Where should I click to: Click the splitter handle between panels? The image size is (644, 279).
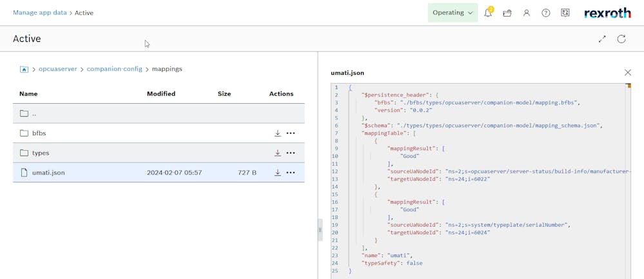tap(320, 230)
